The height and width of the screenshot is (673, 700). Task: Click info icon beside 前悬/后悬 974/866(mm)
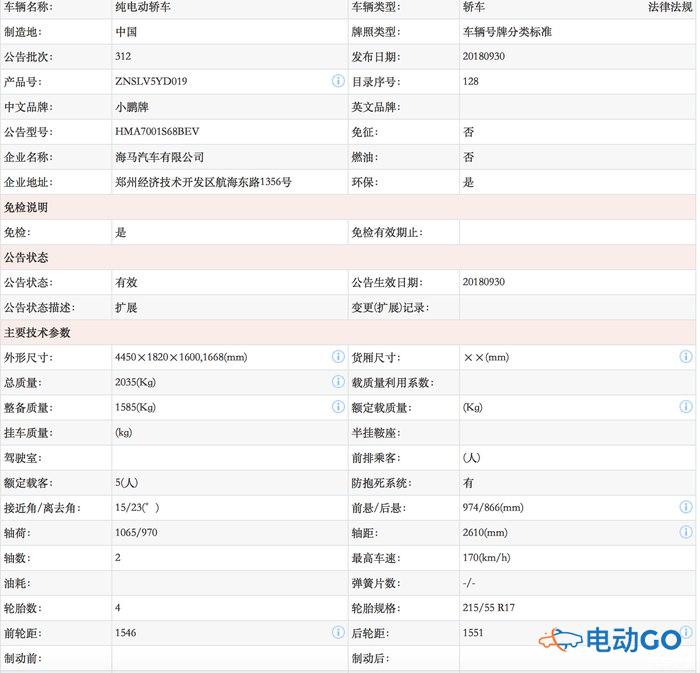(686, 507)
